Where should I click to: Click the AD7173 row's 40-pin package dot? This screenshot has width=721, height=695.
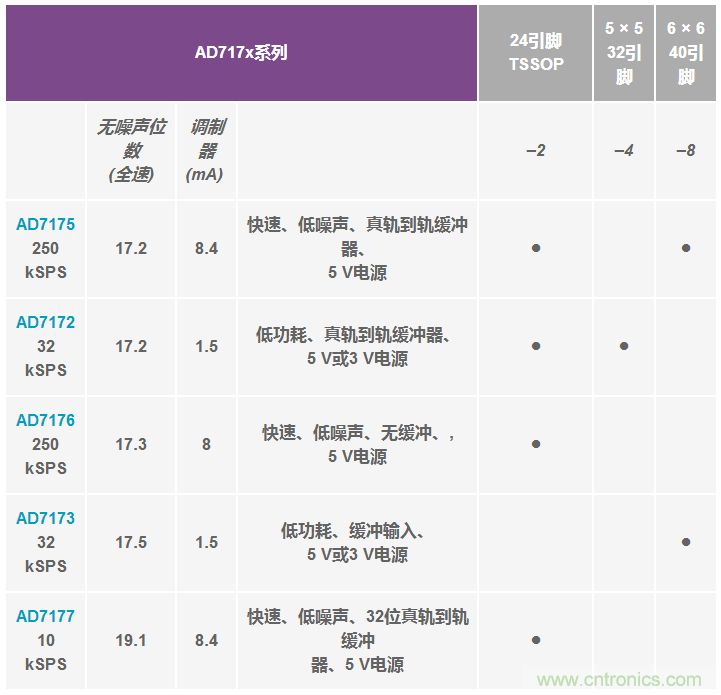click(x=686, y=542)
